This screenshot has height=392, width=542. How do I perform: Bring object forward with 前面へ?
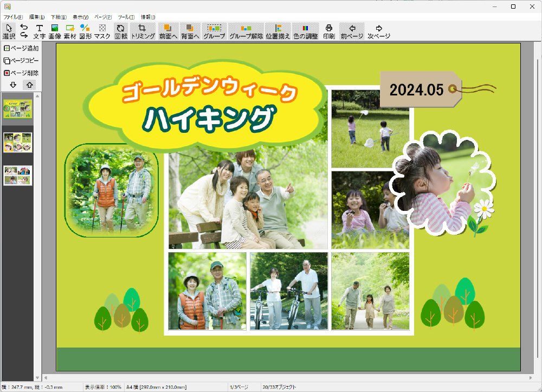coord(168,31)
